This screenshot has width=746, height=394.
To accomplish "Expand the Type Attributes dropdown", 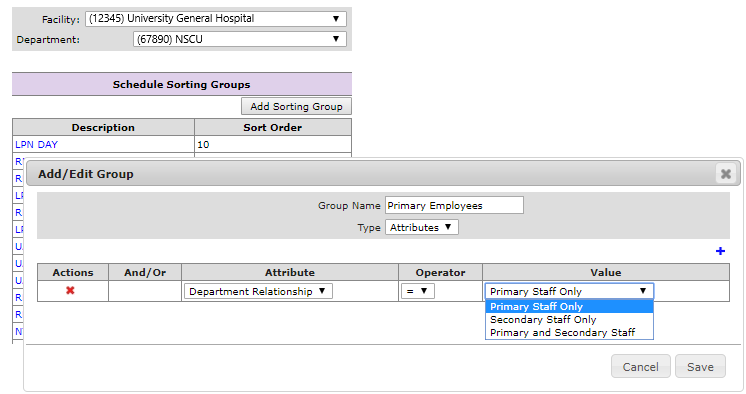I will tap(422, 227).
